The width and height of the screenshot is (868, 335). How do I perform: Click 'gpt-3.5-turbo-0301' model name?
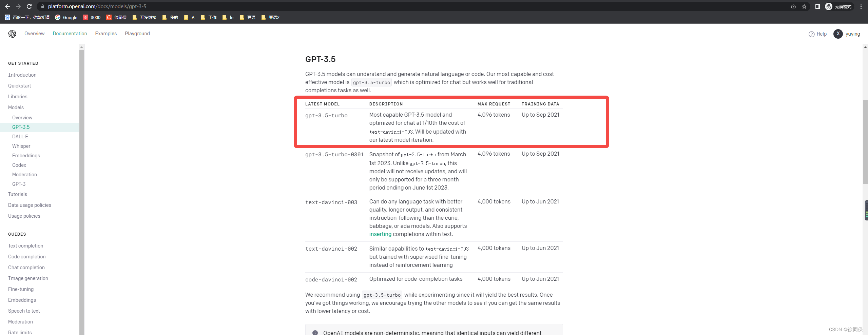pyautogui.click(x=334, y=155)
